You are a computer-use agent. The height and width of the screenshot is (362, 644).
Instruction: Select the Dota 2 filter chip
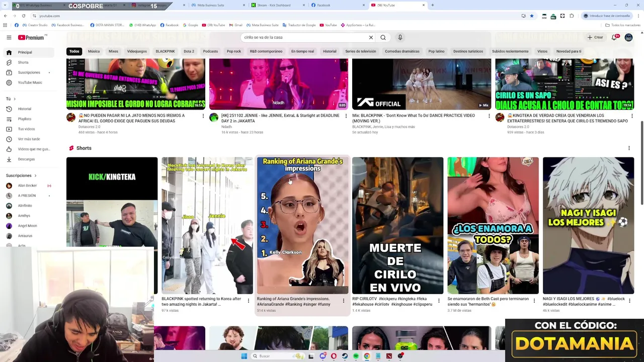[x=189, y=51]
